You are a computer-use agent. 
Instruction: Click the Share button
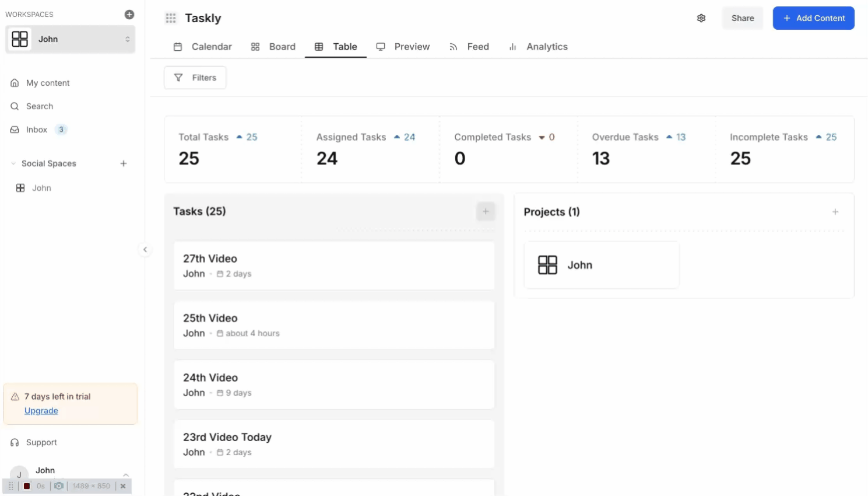click(x=742, y=18)
